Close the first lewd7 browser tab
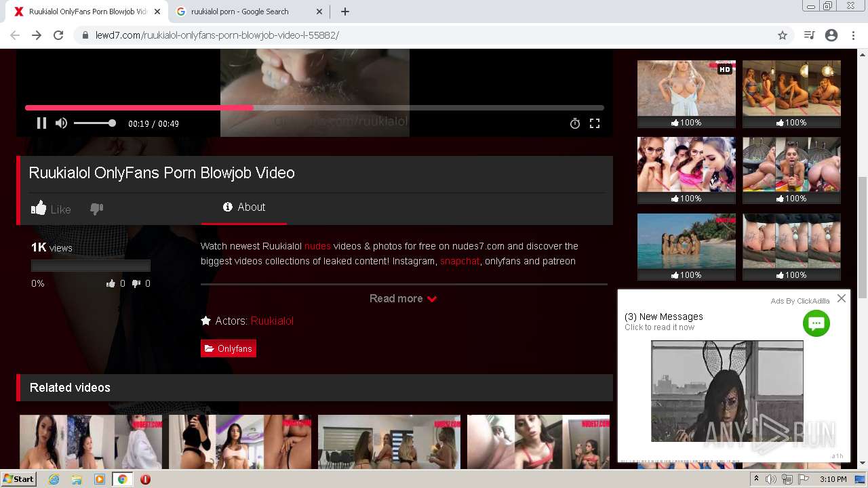 157,12
